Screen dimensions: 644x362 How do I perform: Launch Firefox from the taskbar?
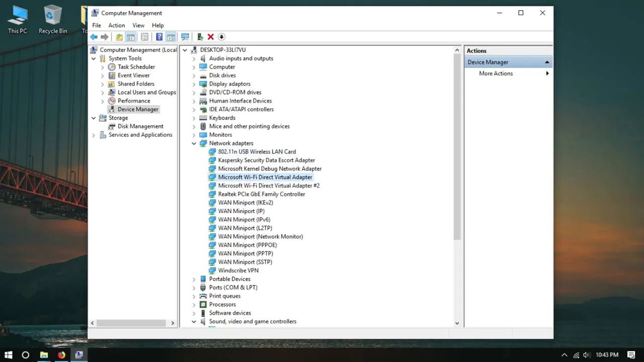61,355
